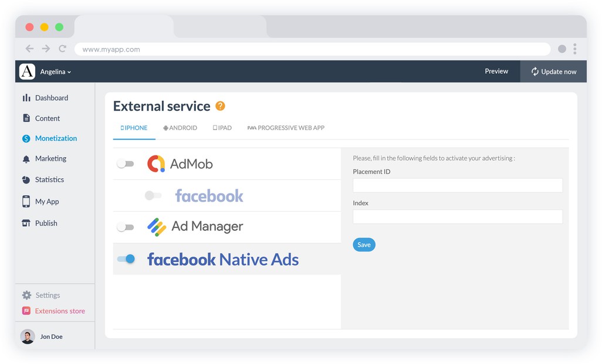
Task: Open Content in the sidebar
Action: (x=48, y=118)
